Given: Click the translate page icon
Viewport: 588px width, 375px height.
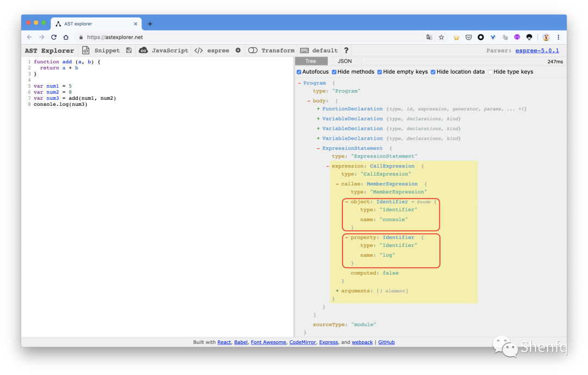Looking at the screenshot, I should click(x=429, y=37).
